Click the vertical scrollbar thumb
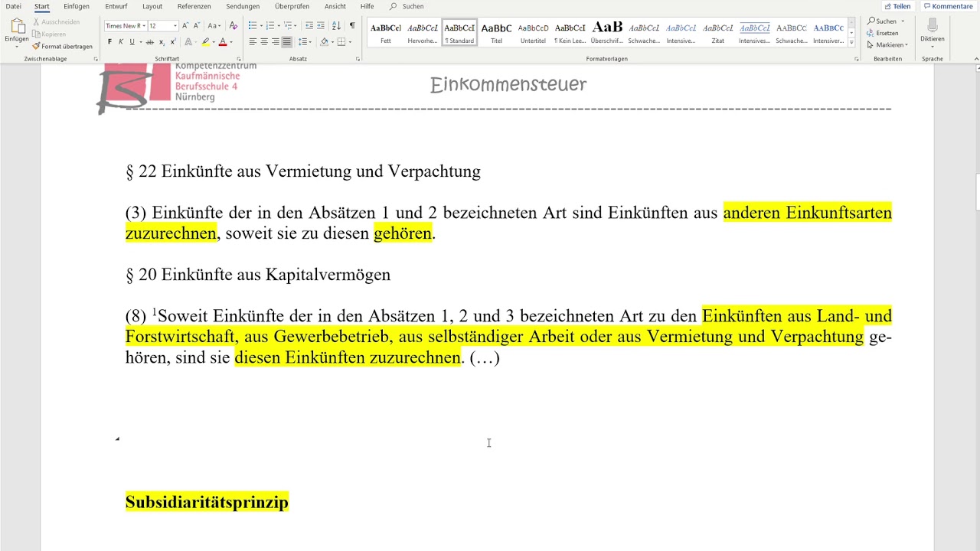980x551 pixels. pos(977,191)
